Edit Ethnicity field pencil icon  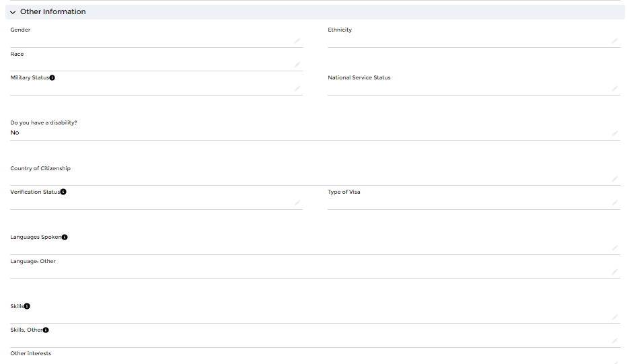point(615,41)
